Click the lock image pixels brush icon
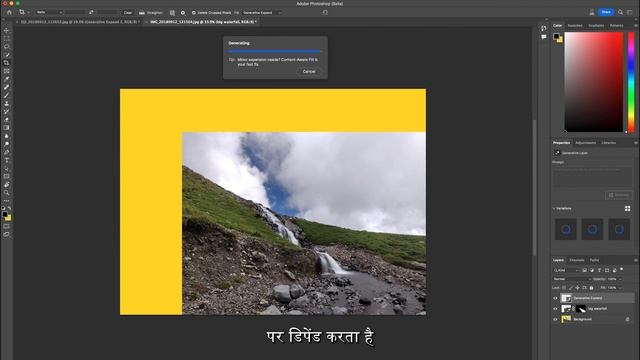This screenshot has width=640, height=360. click(571, 288)
